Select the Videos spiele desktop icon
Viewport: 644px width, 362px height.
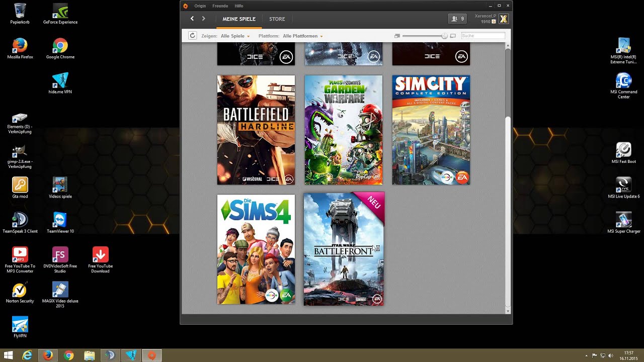pyautogui.click(x=60, y=188)
